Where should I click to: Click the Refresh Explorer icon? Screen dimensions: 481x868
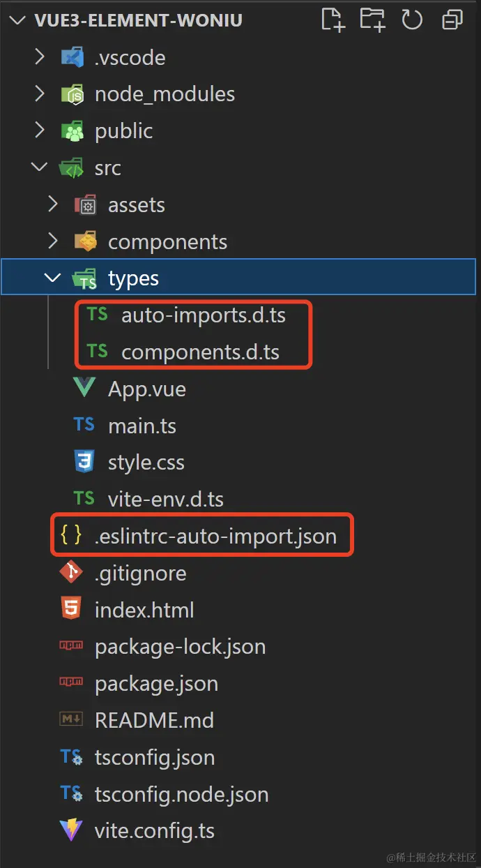pyautogui.click(x=412, y=20)
